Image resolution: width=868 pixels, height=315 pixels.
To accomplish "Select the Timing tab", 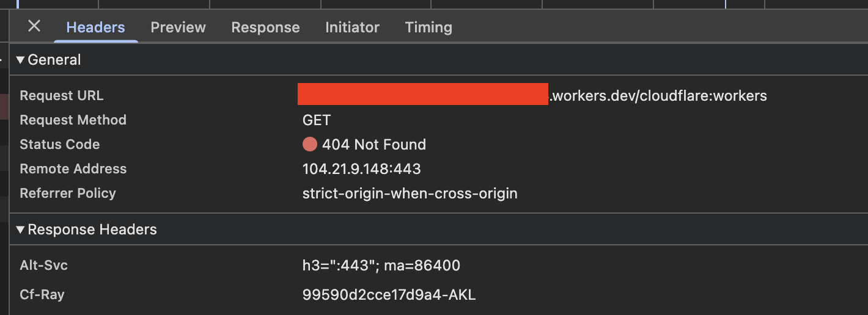I will coord(428,27).
